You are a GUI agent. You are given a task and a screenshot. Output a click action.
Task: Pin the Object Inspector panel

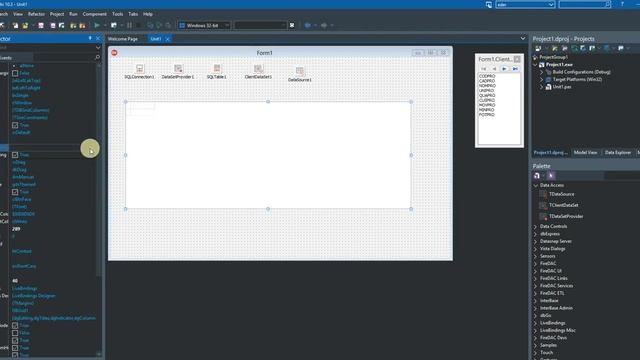(x=90, y=38)
